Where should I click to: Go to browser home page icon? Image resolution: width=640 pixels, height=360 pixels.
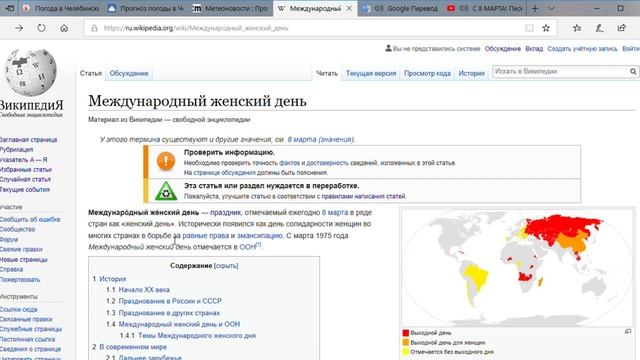tap(64, 28)
